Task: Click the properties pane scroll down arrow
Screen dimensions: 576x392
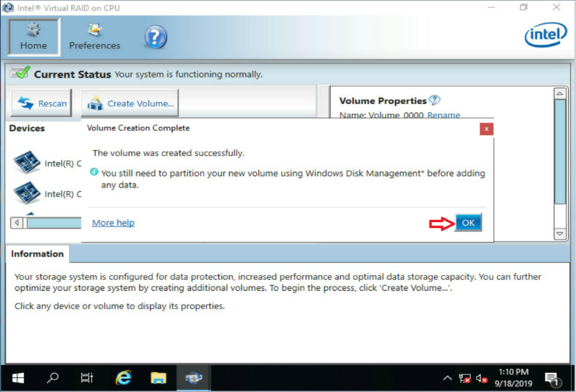Action: pos(559,234)
